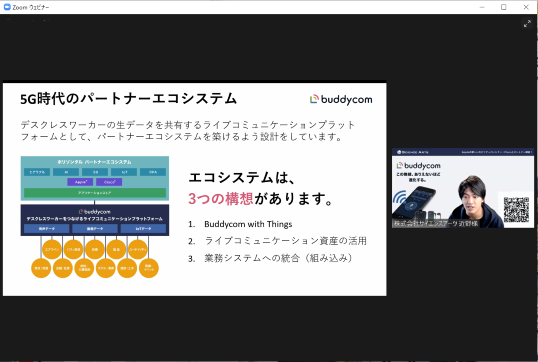This screenshot has height=362, width=538.
Task: Click the Zoom logo in title bar
Action: pyautogui.click(x=7, y=7)
